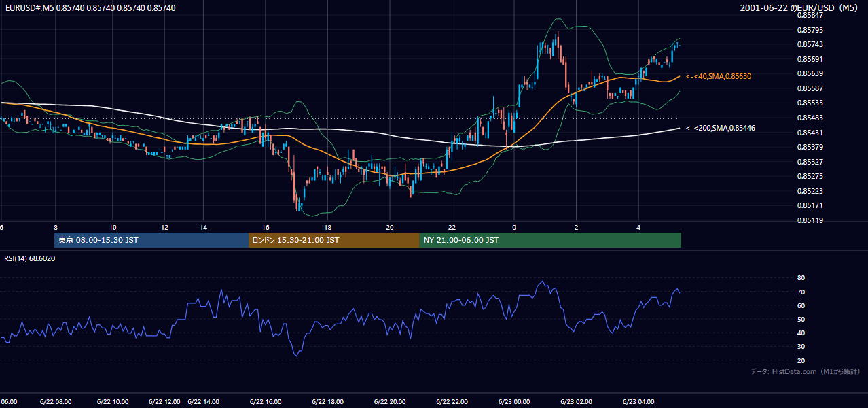Screen dimensions: 868x408
Task: Click the 6/22 22:00 time label
Action: click(452, 402)
